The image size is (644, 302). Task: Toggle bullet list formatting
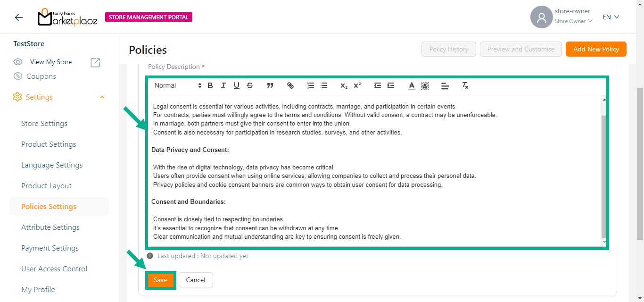[324, 85]
